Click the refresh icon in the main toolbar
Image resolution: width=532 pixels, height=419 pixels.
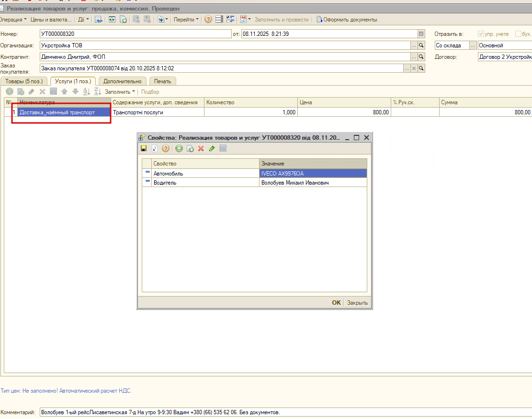(112, 19)
